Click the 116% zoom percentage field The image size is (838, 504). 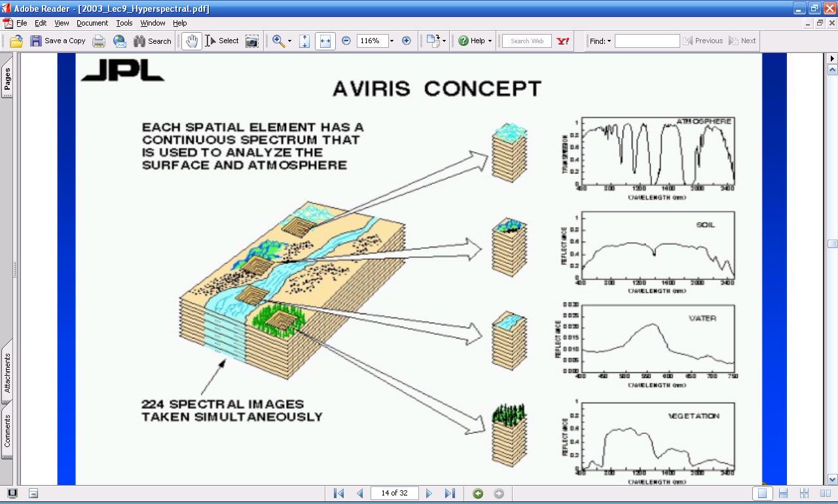coord(372,41)
